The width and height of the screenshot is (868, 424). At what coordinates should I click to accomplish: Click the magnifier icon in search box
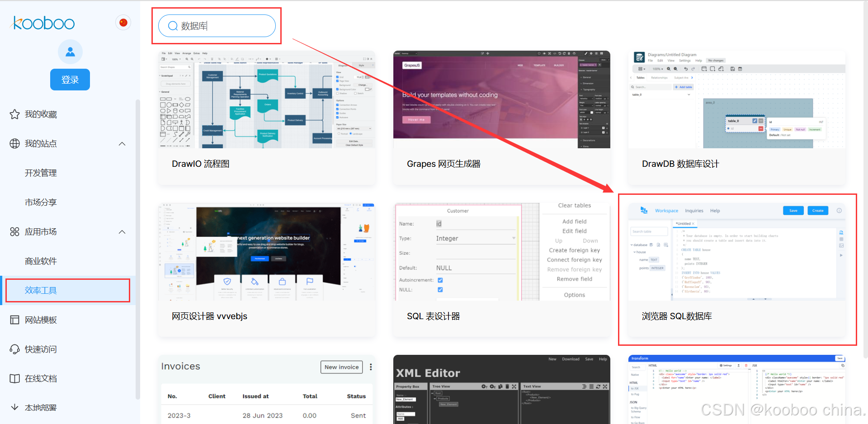click(173, 26)
